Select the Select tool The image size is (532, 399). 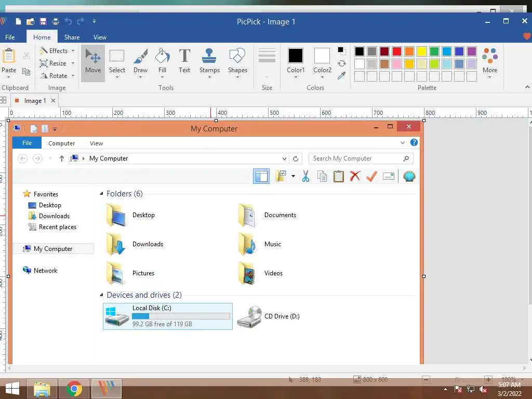117,63
